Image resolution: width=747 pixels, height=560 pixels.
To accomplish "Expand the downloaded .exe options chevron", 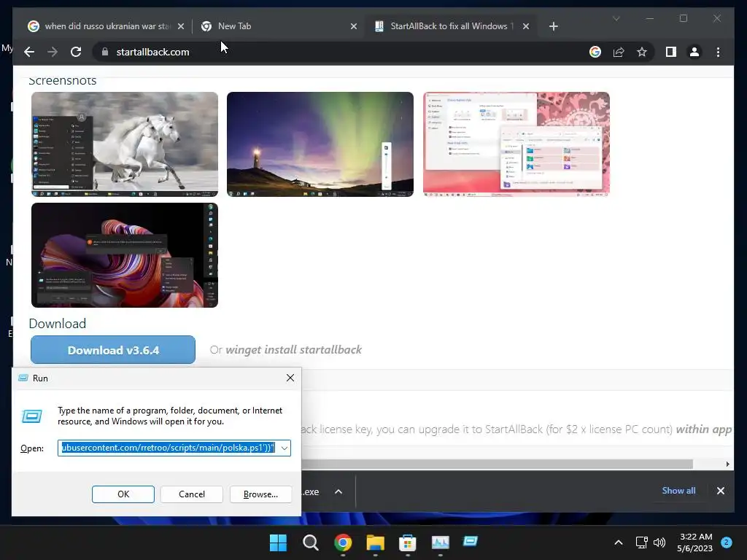I will [x=338, y=491].
